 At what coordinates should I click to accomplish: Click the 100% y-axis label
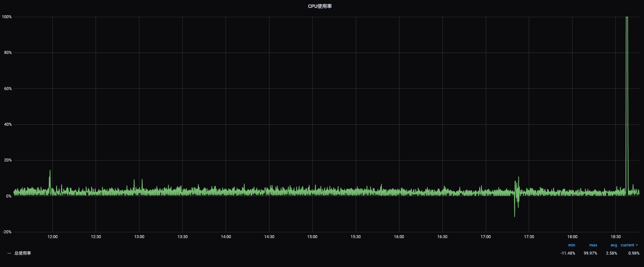coord(7,17)
